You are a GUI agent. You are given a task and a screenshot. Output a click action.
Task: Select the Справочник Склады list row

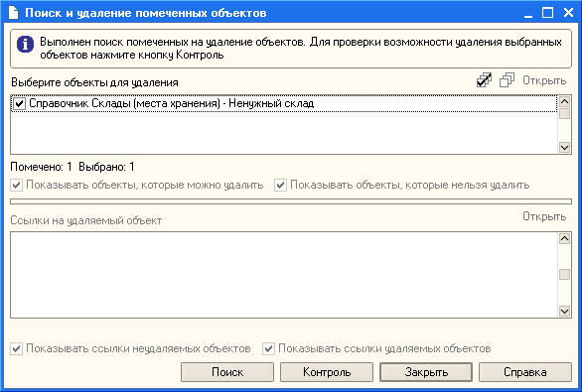point(284,103)
